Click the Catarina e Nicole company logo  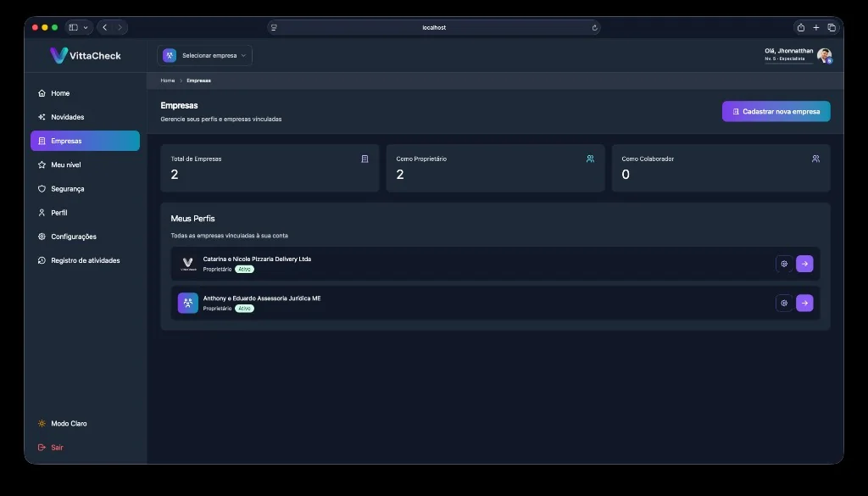click(x=188, y=264)
